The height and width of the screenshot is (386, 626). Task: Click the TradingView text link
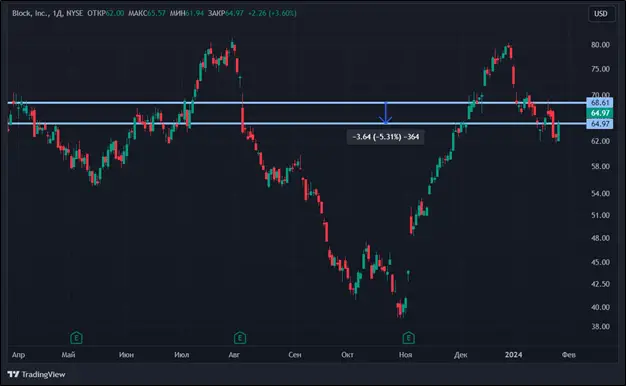point(43,374)
